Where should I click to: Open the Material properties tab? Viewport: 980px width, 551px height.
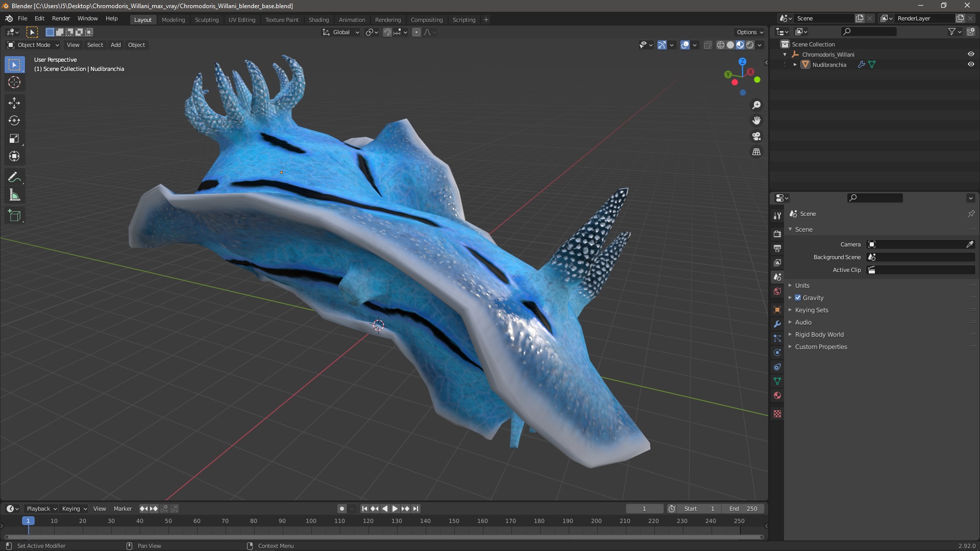click(777, 395)
